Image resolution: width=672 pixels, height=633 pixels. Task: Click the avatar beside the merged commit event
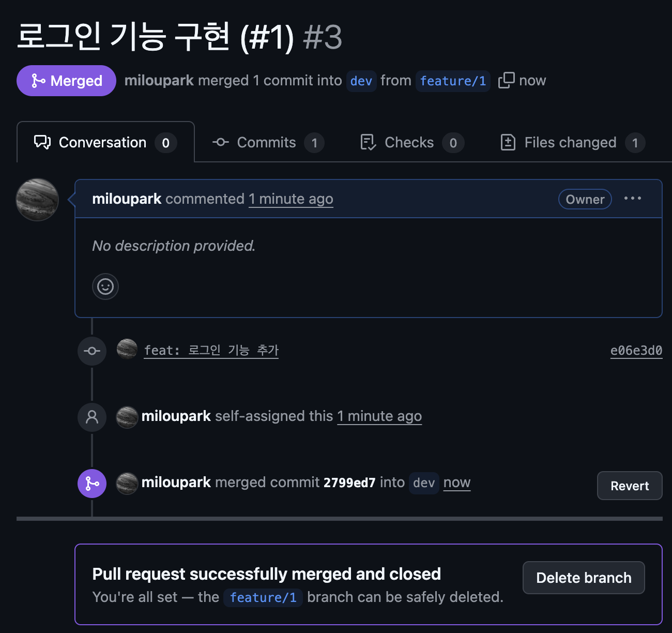tap(127, 483)
